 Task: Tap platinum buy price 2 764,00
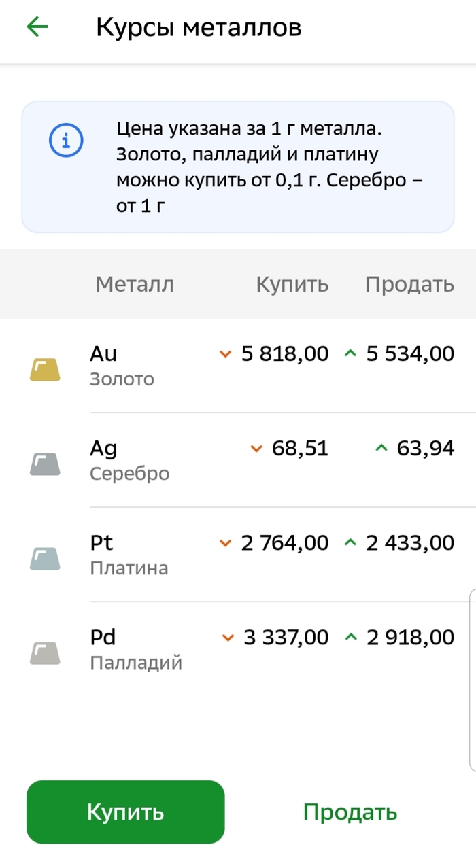(285, 543)
